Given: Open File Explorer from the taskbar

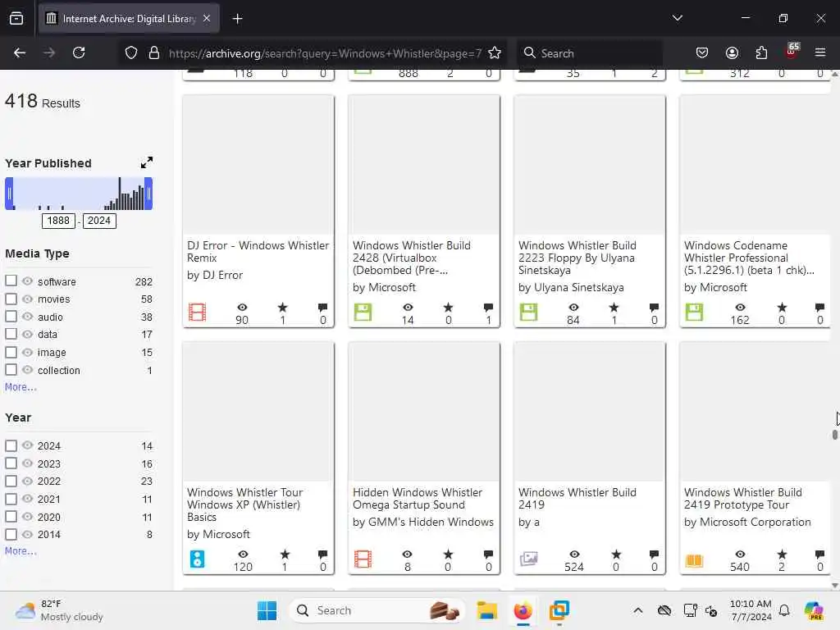Looking at the screenshot, I should (487, 610).
